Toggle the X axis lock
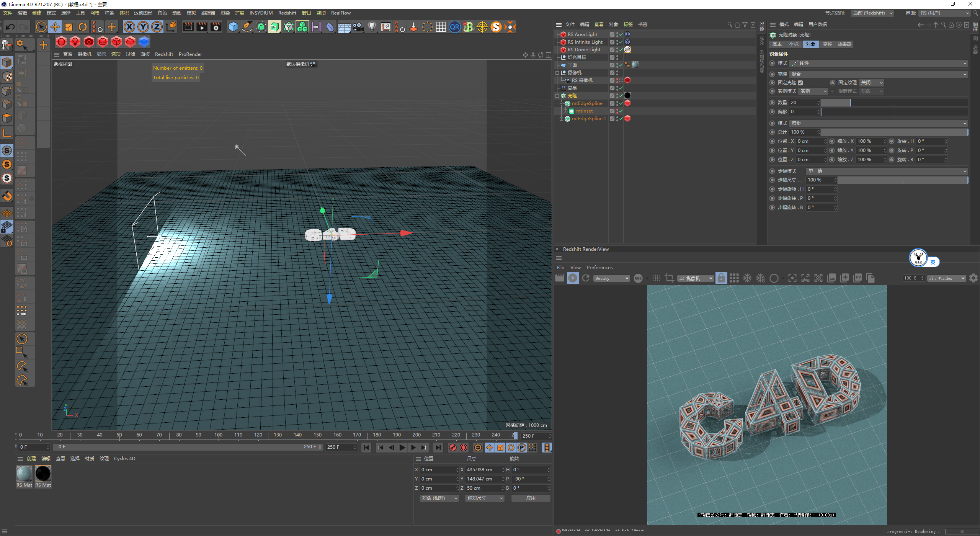The image size is (980, 536). (x=129, y=27)
